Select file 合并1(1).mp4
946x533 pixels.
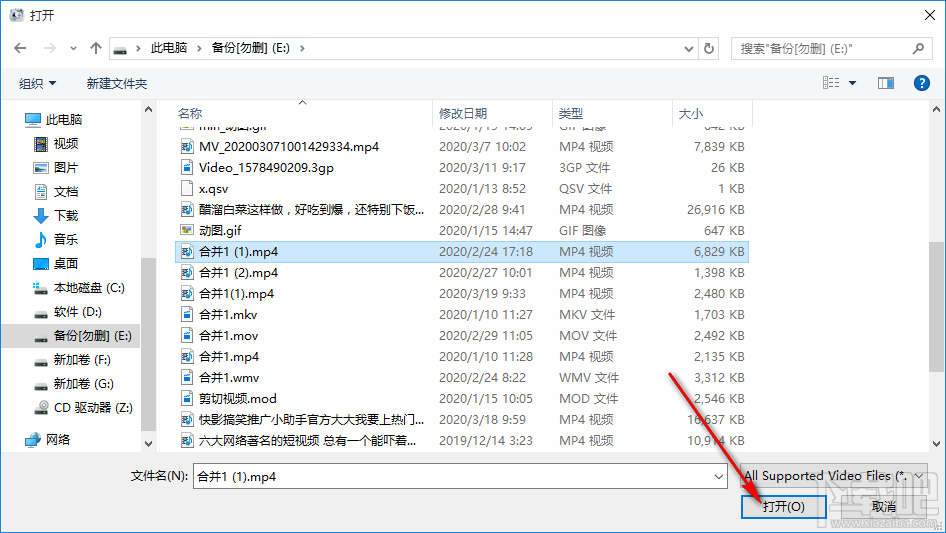[x=462, y=294]
